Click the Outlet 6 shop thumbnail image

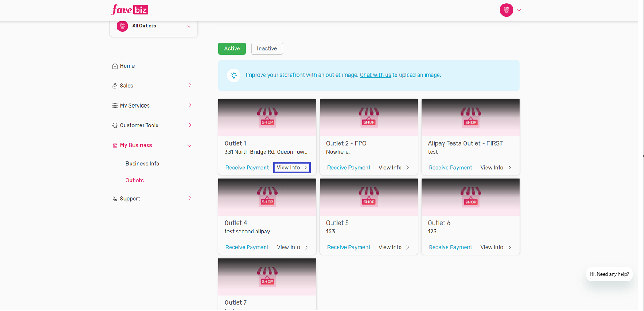pos(470,197)
